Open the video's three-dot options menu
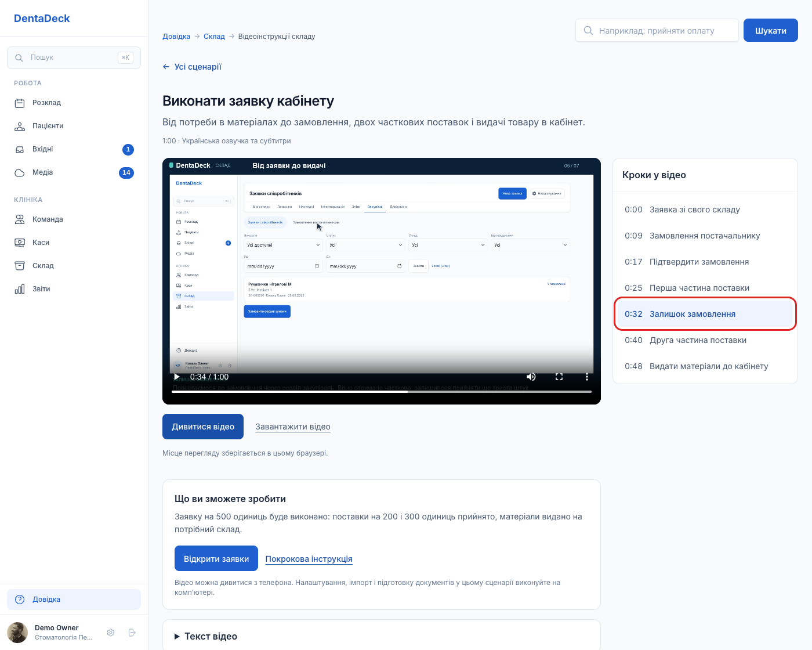812x650 pixels. pyautogui.click(x=587, y=377)
